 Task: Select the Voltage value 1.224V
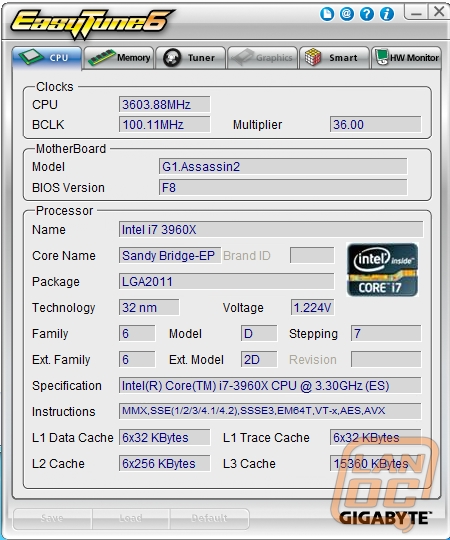click(312, 307)
